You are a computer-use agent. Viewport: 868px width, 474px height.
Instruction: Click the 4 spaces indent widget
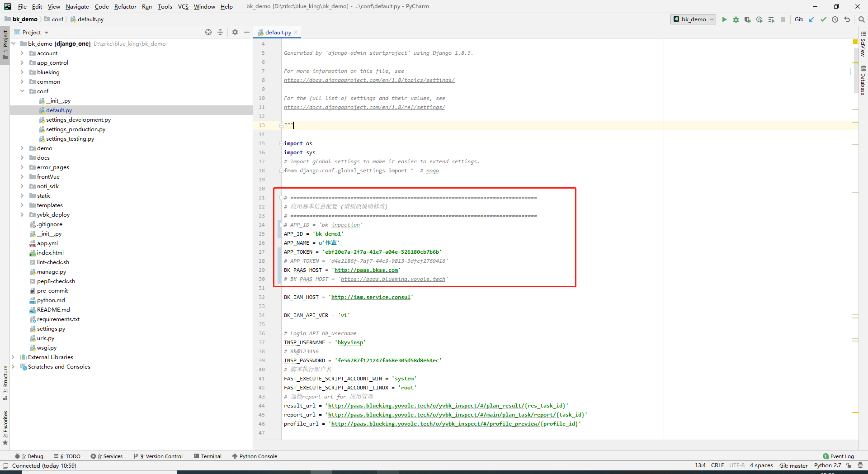pos(761,465)
